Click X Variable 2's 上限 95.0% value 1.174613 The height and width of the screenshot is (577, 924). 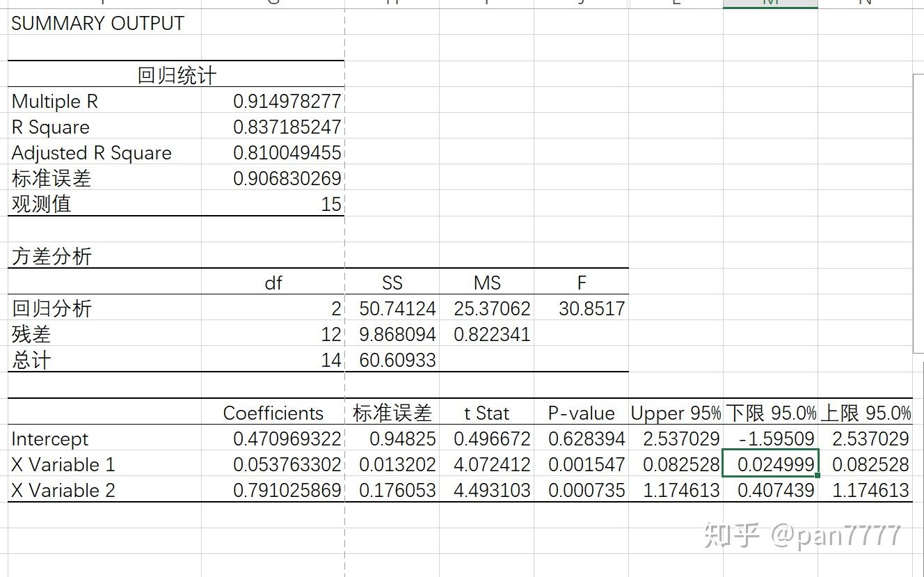coord(870,491)
